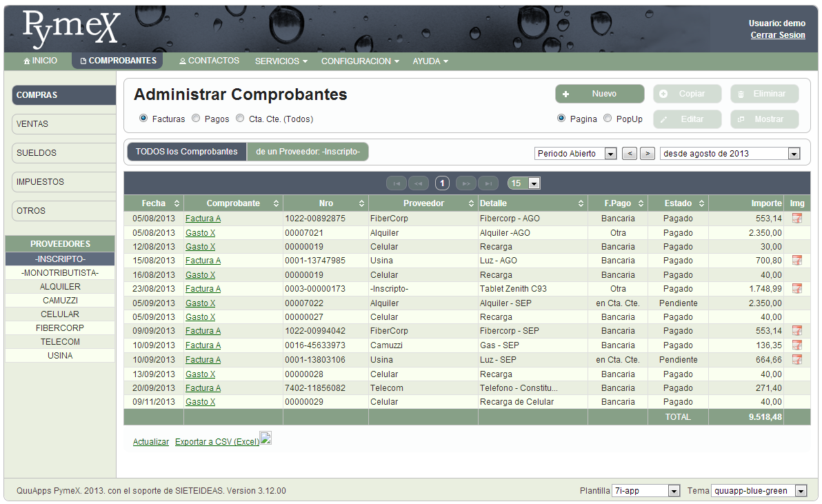The height and width of the screenshot is (504, 822).
Task: Click the broken image icon beside Exportar a CSV
Action: [x=265, y=439]
